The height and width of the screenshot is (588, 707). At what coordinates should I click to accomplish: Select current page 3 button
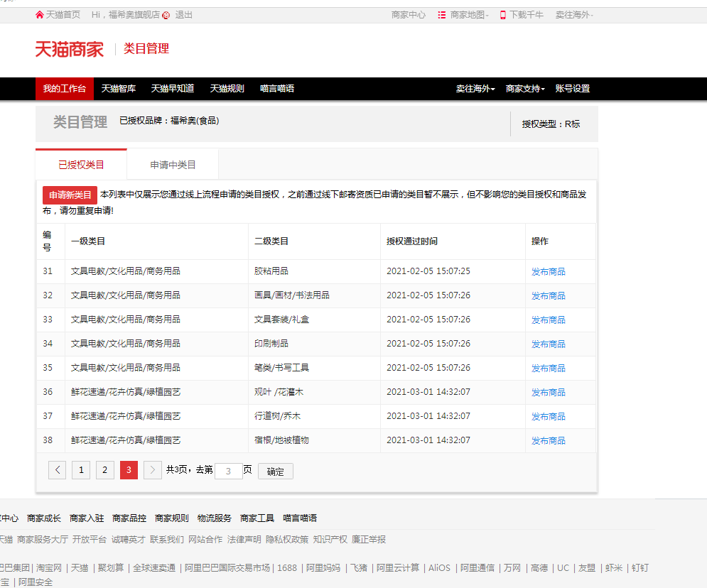point(129,470)
